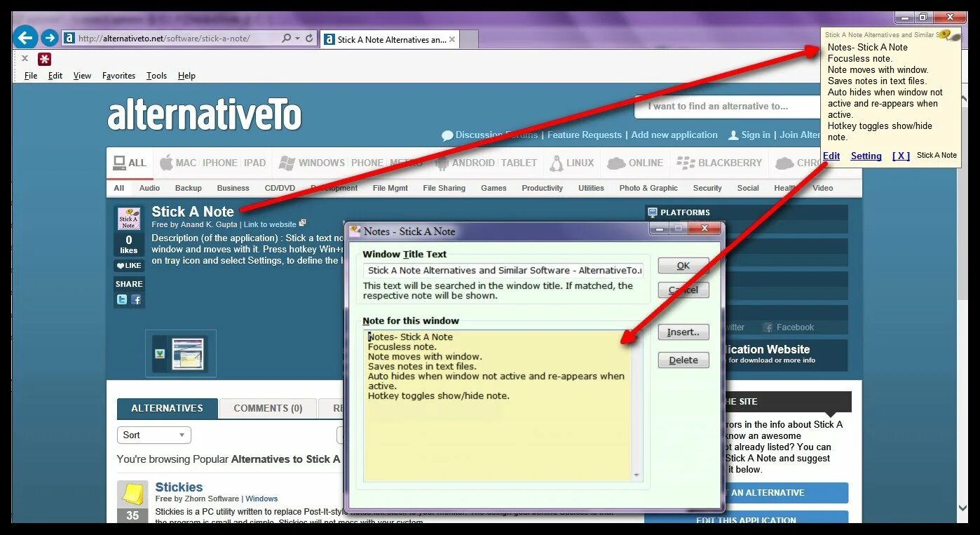Viewport: 980px width, 535px height.
Task: Share via the Facebook icon under SHARE
Action: pyautogui.click(x=137, y=299)
